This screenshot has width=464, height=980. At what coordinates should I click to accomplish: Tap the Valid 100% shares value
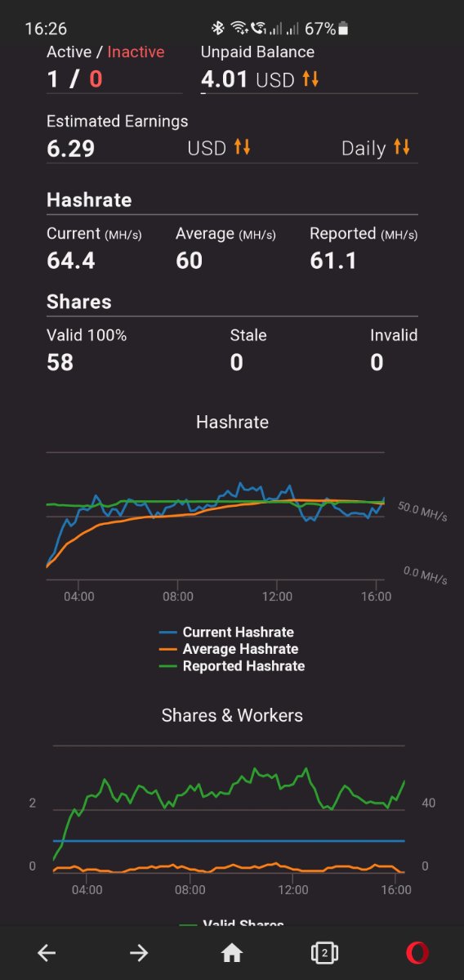pos(60,363)
